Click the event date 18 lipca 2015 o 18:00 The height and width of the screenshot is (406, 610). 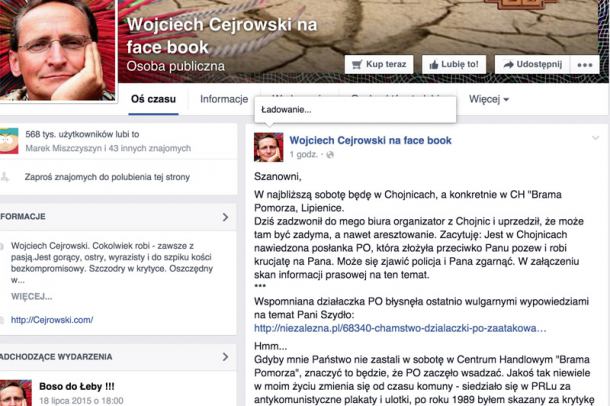coord(81,401)
